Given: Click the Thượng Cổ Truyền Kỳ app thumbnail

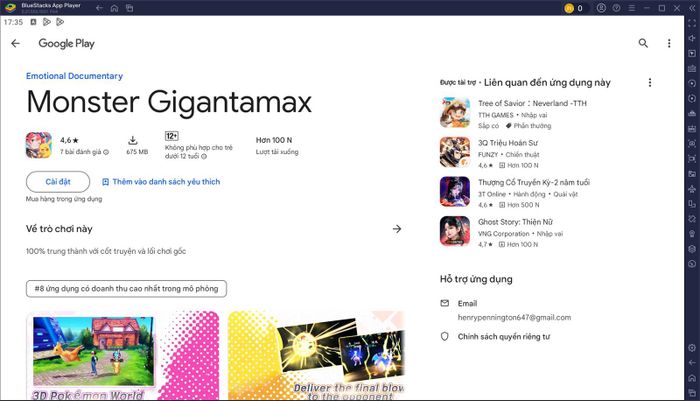Looking at the screenshot, I should (455, 192).
